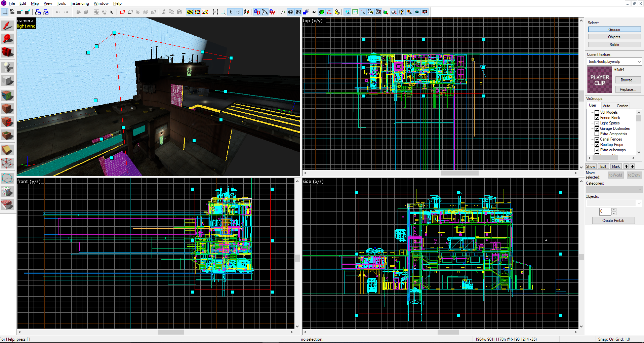
Task: Switch to the Cordon visgroups tab
Action: point(622,106)
